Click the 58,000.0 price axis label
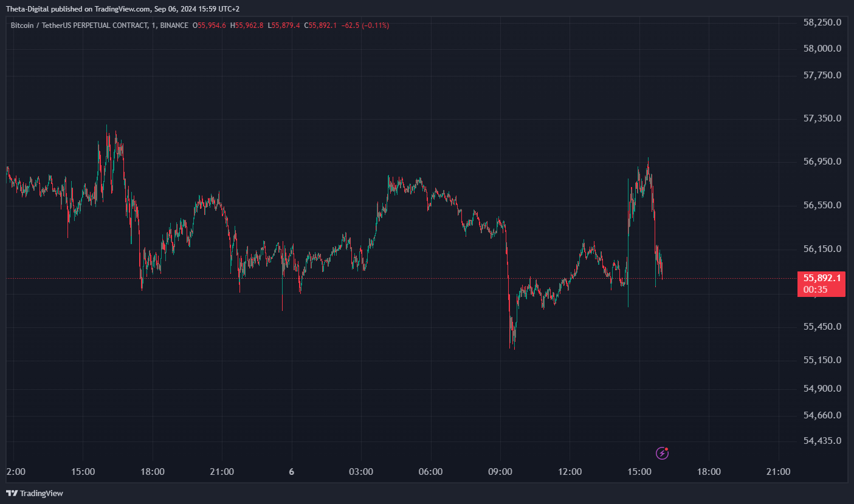Screen dimensions: 854x504 coord(822,49)
